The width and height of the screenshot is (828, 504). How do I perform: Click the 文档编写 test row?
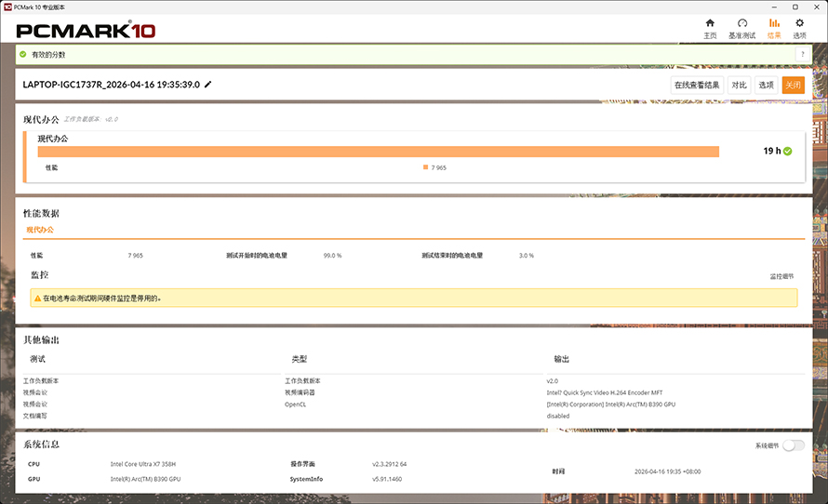tap(34, 416)
